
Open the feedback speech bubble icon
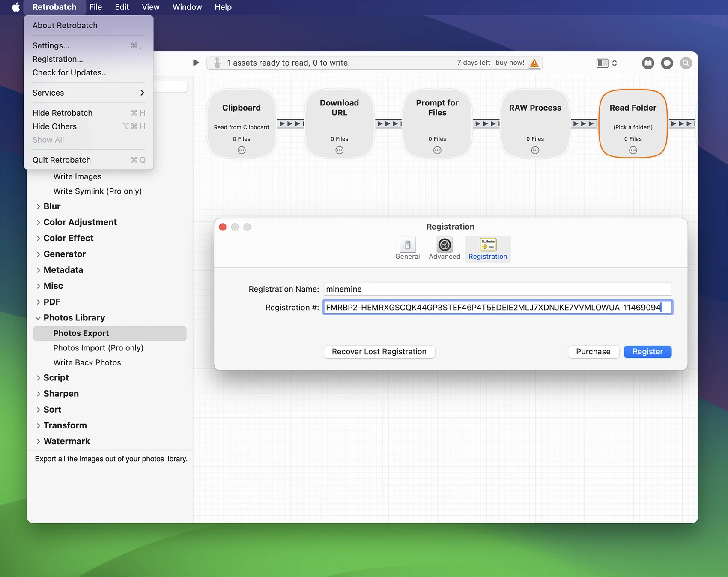click(667, 63)
